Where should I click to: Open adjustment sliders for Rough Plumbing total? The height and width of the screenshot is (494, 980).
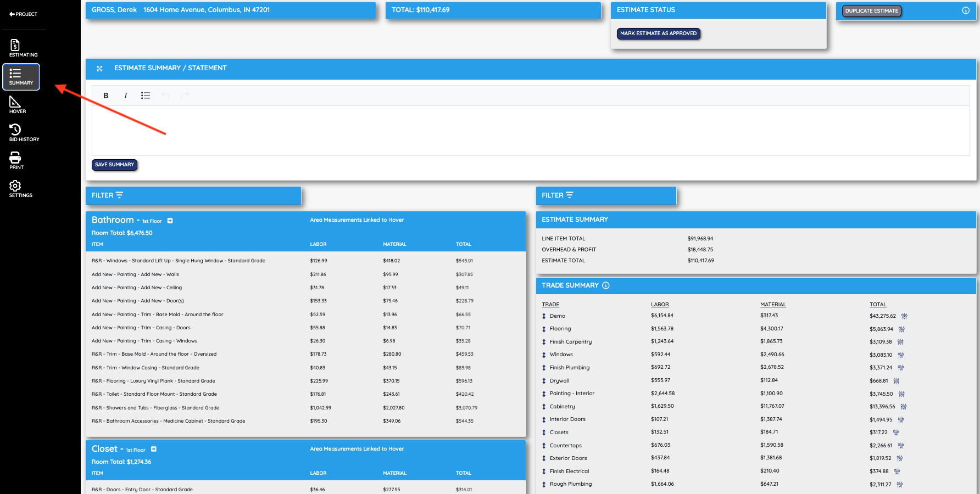pos(900,485)
